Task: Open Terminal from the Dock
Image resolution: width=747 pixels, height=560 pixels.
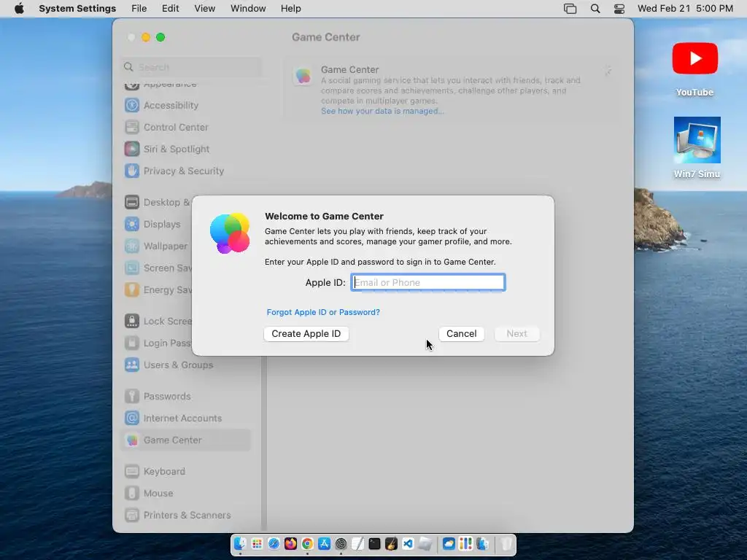Action: click(374, 543)
